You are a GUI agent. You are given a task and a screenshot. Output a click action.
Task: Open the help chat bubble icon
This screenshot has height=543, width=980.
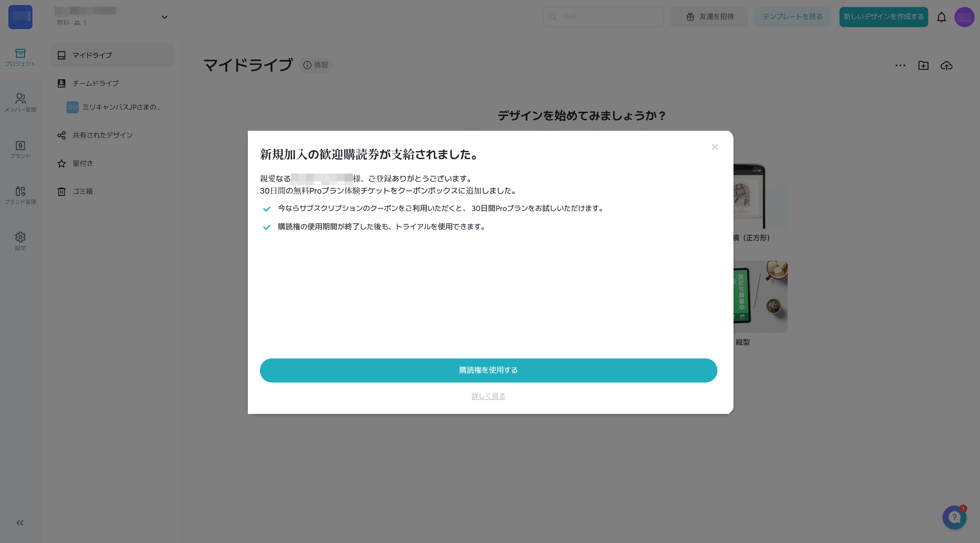954,517
